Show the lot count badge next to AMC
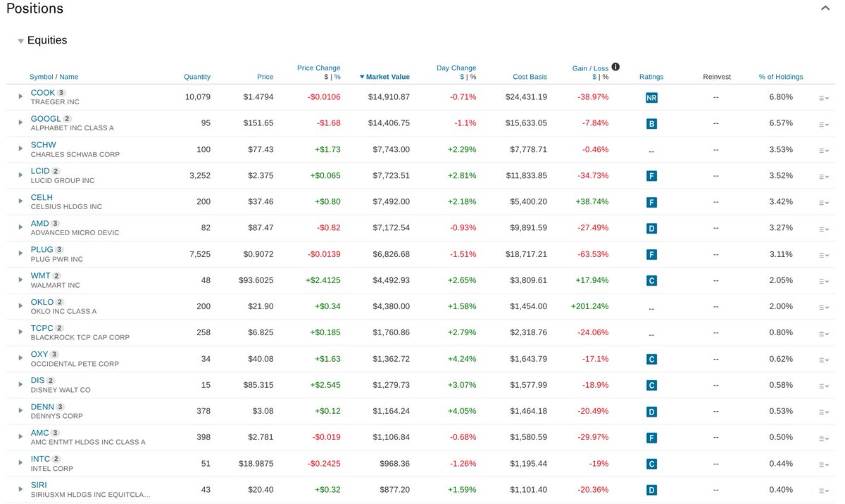 (x=56, y=433)
